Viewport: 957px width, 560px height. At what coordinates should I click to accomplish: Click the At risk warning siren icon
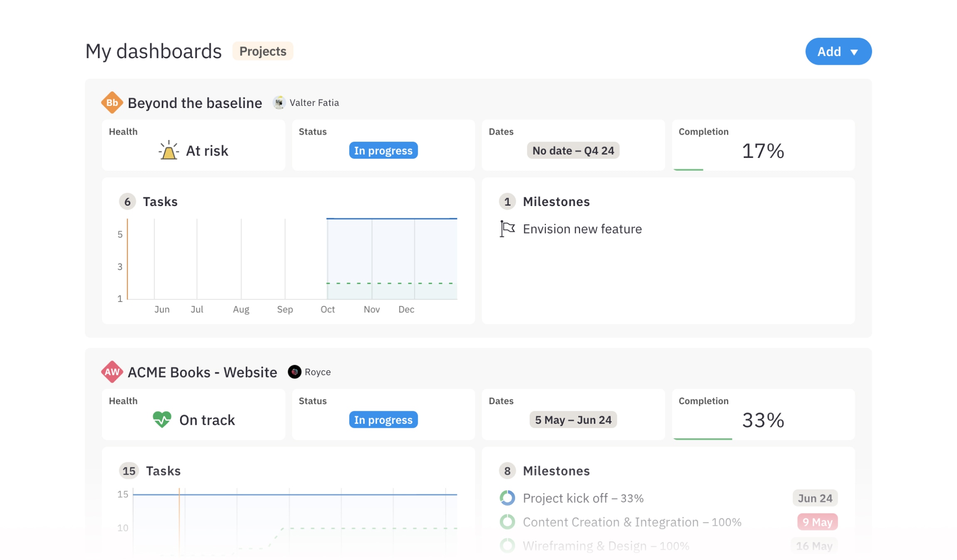point(168,150)
